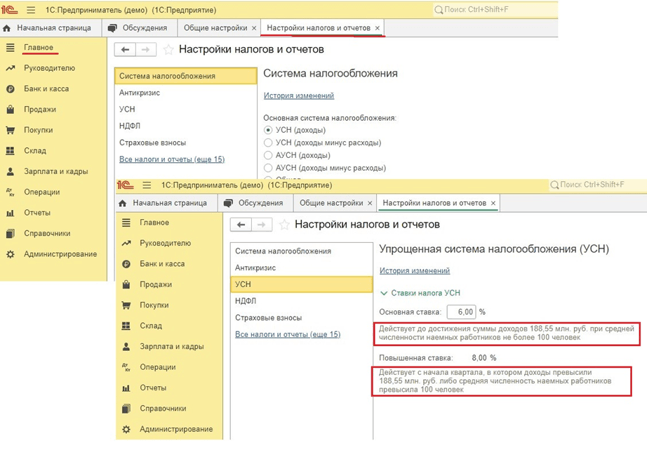Click favorite star next to title, lower window
The width and height of the screenshot is (647, 450).
pyautogui.click(x=284, y=225)
